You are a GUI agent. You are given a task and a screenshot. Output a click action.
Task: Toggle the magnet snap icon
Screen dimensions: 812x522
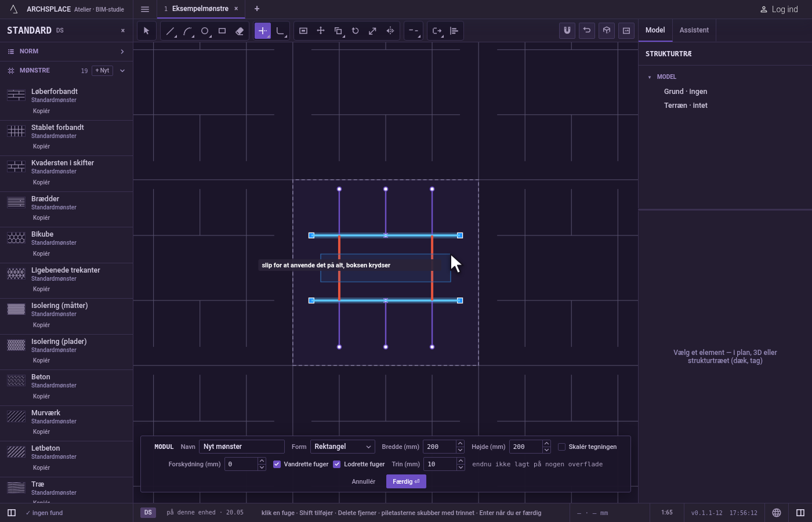(x=567, y=30)
